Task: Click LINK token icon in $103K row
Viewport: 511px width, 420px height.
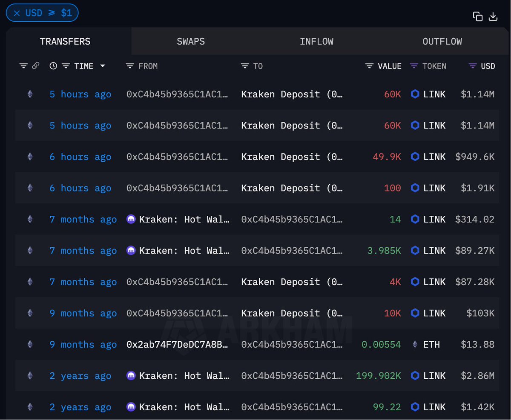Action: 415,313
